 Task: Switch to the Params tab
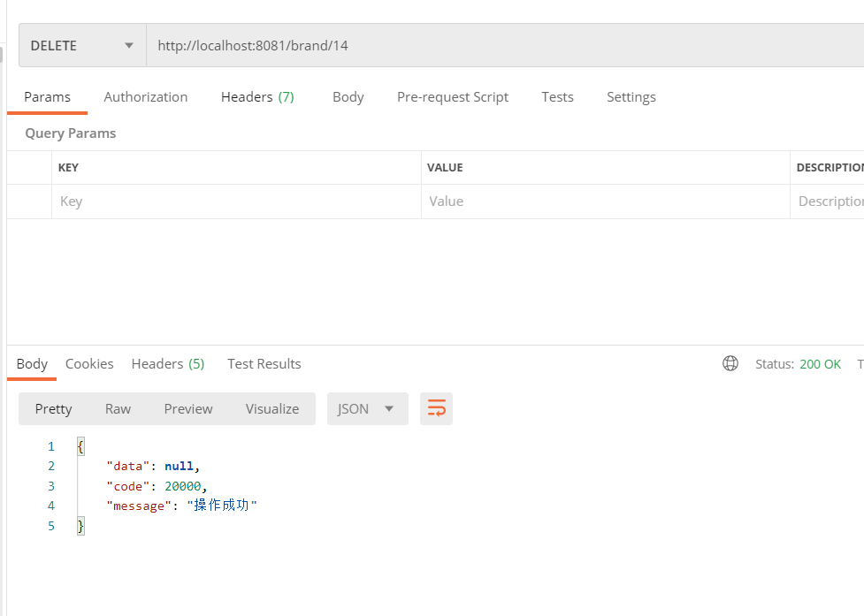pos(48,97)
